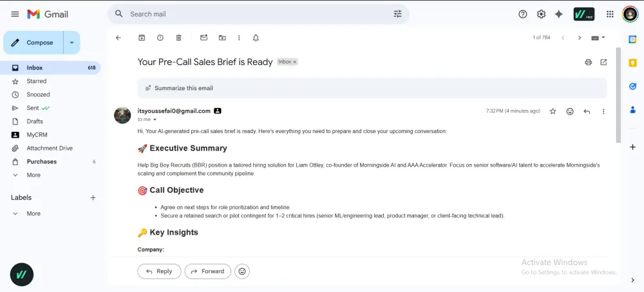This screenshot has height=292, width=644.
Task: Click the message vertical scrollbar
Action: [618, 95]
